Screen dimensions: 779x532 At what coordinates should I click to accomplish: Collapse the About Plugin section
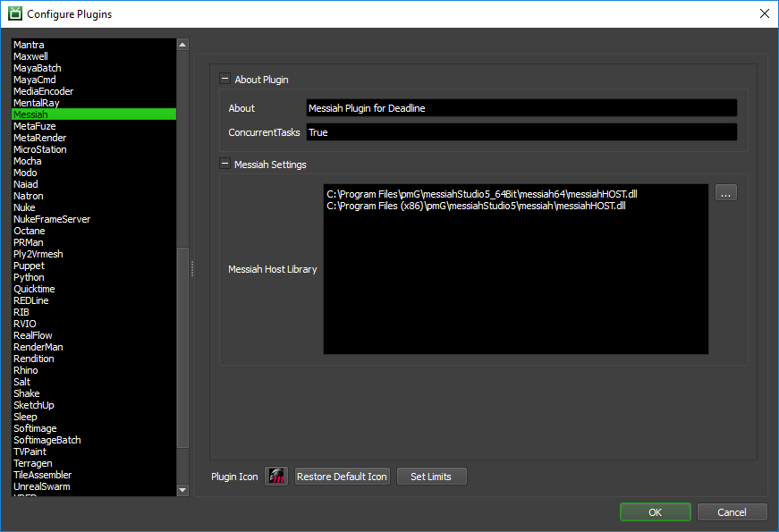[224, 79]
